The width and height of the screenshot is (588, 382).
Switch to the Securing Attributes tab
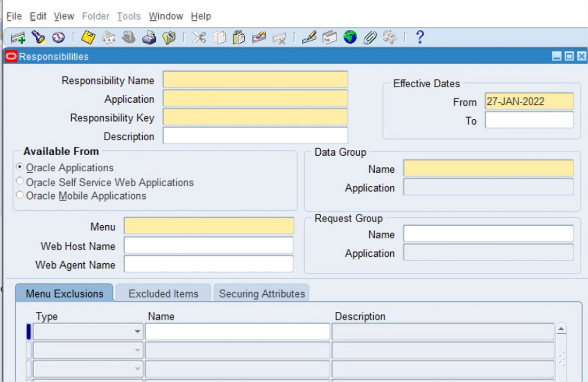tap(261, 294)
